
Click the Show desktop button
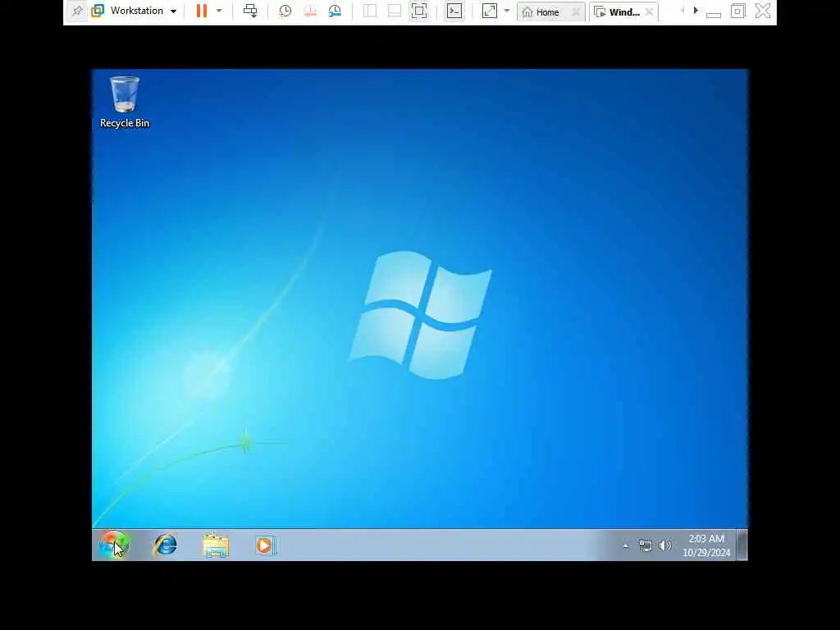(x=742, y=546)
